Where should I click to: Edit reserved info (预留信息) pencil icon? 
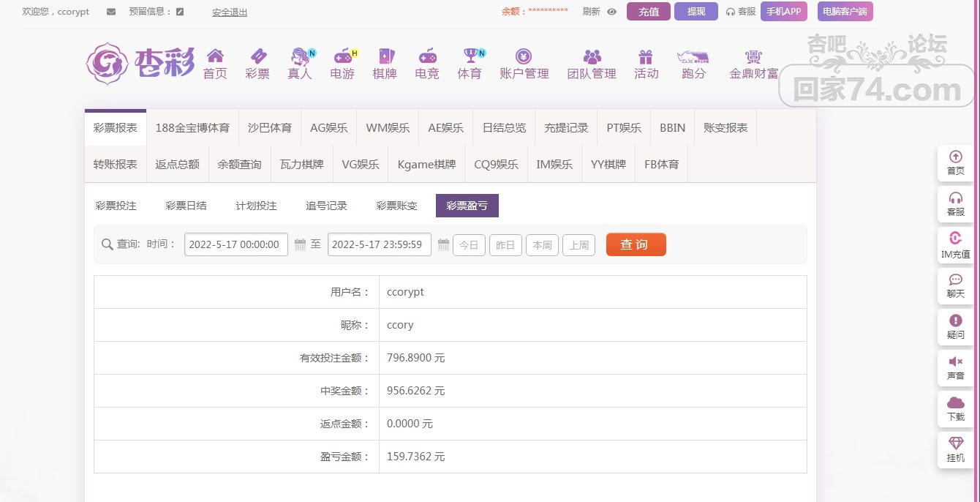180,12
